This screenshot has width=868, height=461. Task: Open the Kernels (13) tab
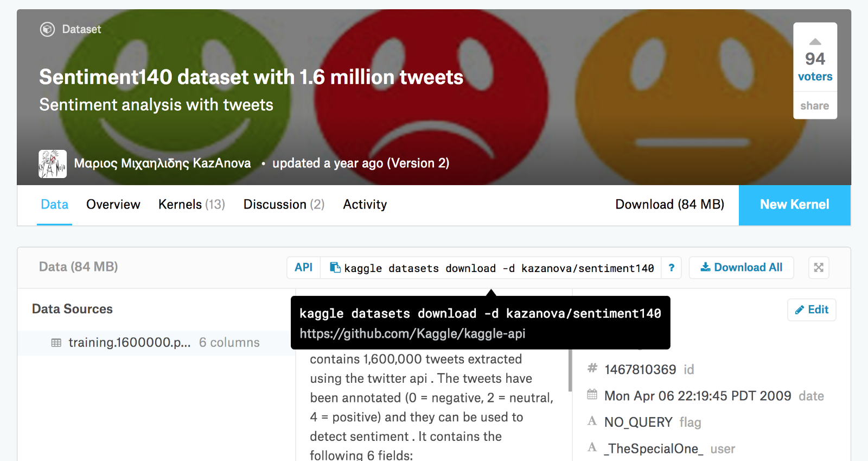pyautogui.click(x=192, y=205)
